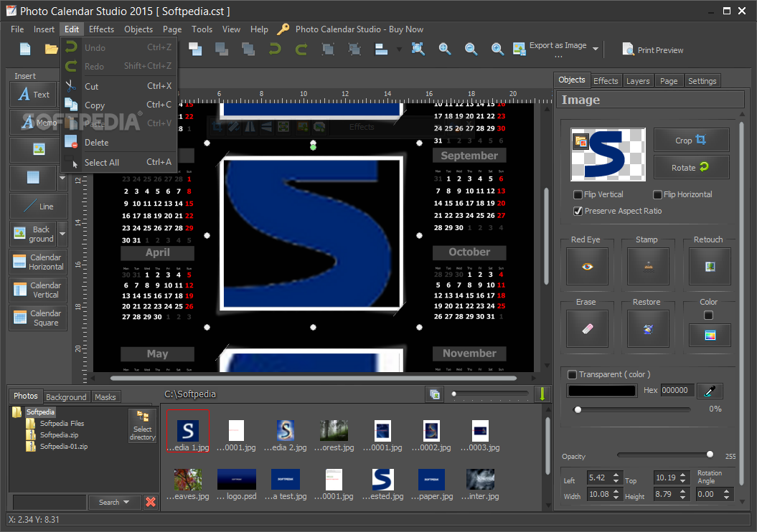Screen dimensions: 757x532
Task: Select the ...orest.jpg thumbnail
Action: point(334,435)
